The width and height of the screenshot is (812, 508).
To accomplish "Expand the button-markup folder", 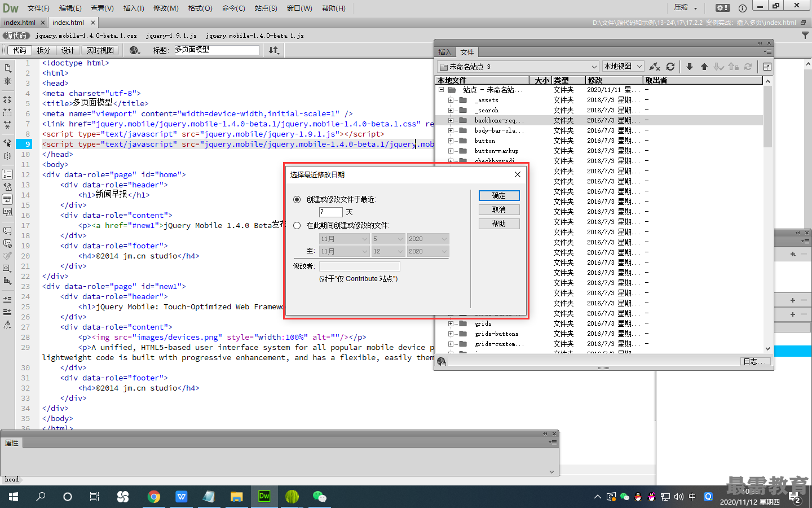I will point(451,151).
